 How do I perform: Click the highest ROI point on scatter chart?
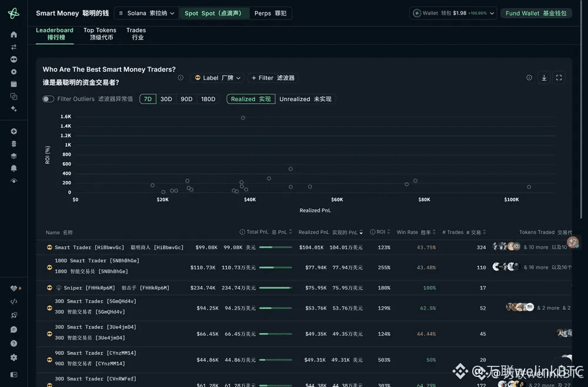(x=243, y=118)
